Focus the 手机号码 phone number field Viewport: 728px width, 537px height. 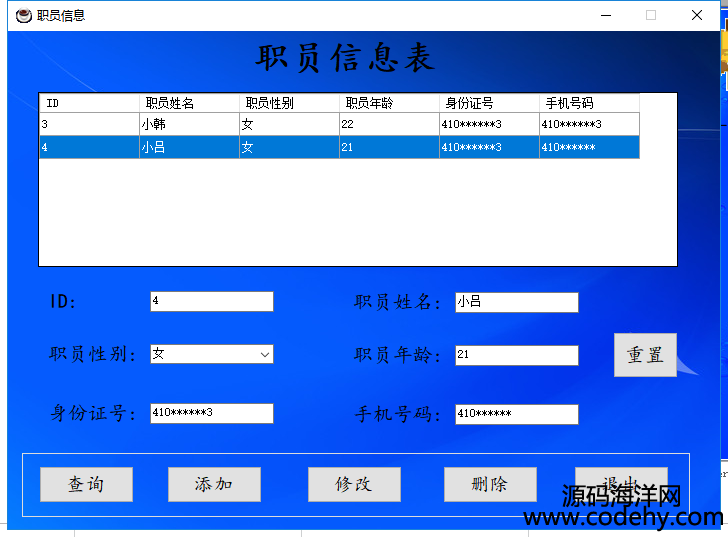[x=516, y=414]
